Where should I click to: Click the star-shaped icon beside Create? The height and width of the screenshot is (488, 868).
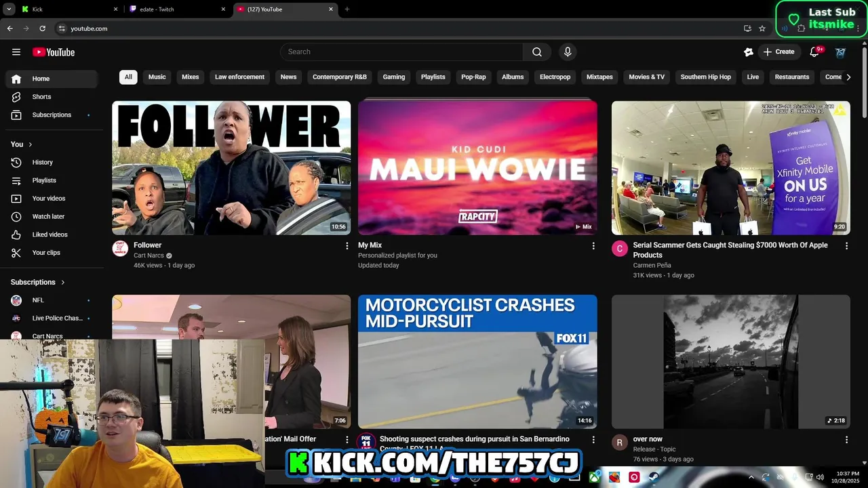pos(749,52)
